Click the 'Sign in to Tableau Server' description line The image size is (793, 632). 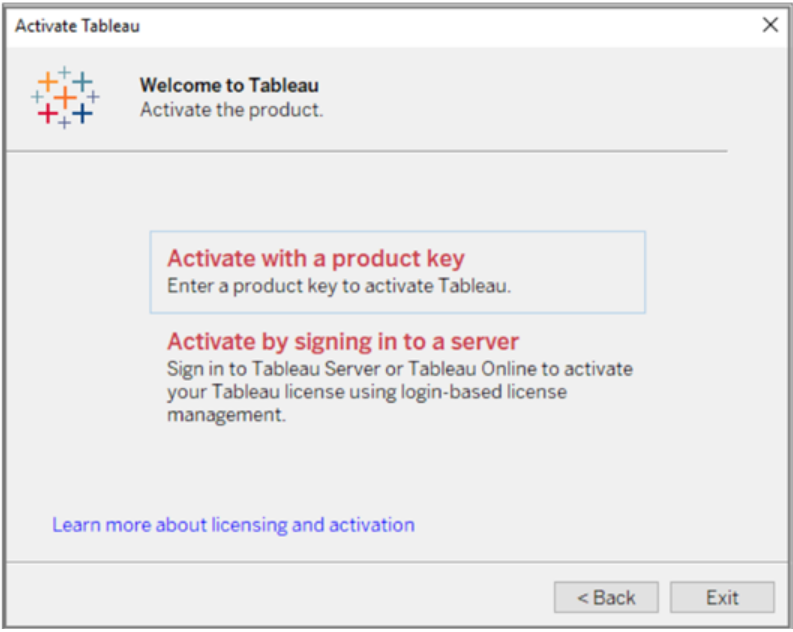click(x=399, y=369)
